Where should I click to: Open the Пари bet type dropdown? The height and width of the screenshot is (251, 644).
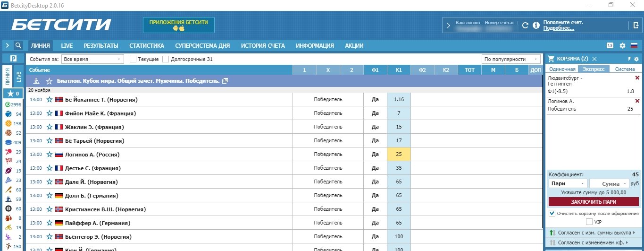tap(568, 183)
